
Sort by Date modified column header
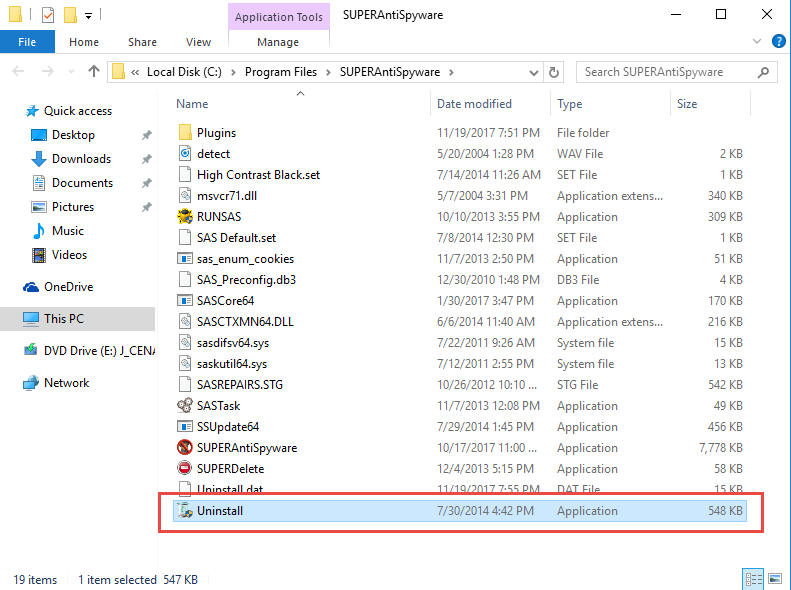474,103
